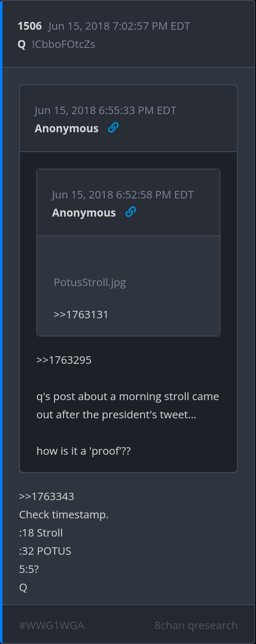256x644 pixels.
Task: Click the "Check timestamp." line
Action: click(x=64, y=515)
